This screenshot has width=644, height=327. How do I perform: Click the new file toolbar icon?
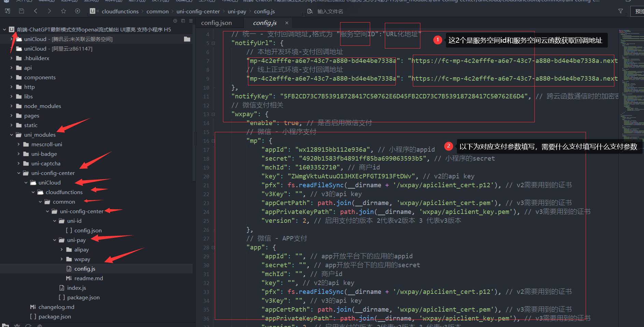pyautogui.click(x=7, y=11)
